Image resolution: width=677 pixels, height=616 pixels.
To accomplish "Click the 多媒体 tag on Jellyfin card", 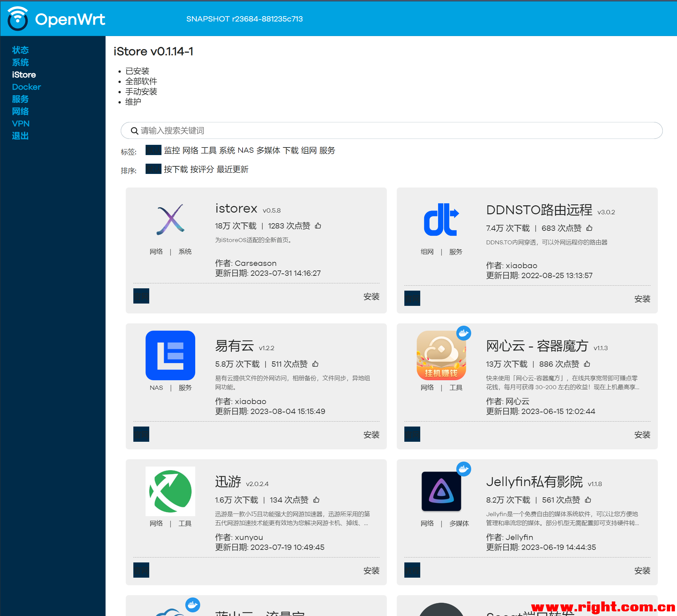I will click(459, 523).
